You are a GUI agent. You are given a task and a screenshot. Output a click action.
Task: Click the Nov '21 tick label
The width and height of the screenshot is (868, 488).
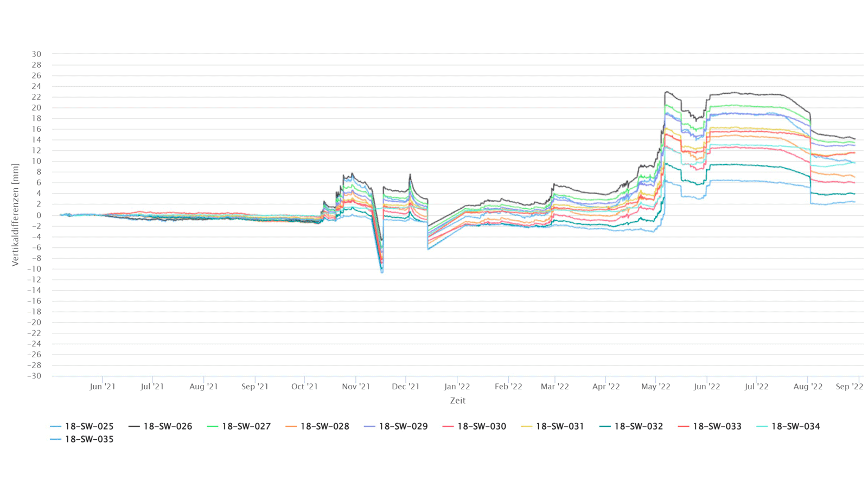point(356,387)
